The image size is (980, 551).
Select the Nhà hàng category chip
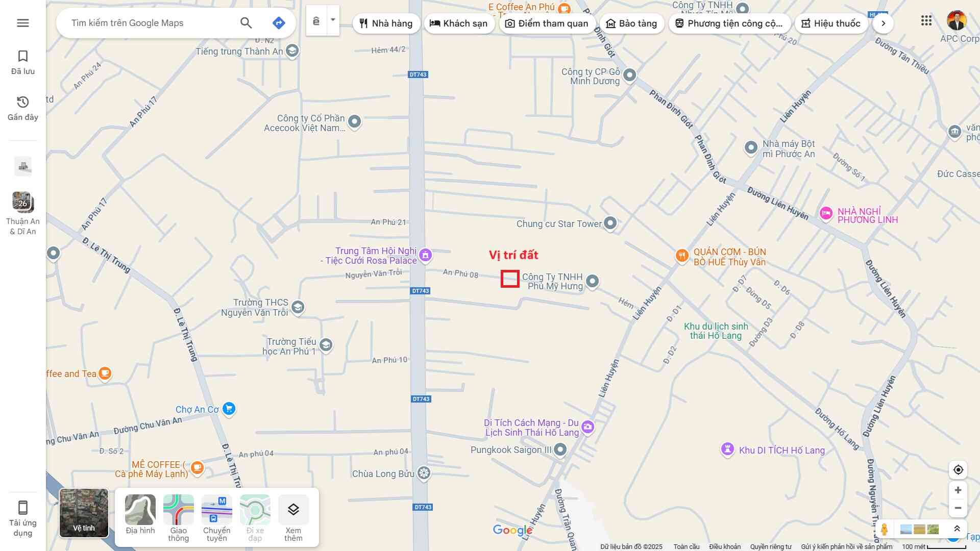386,23
